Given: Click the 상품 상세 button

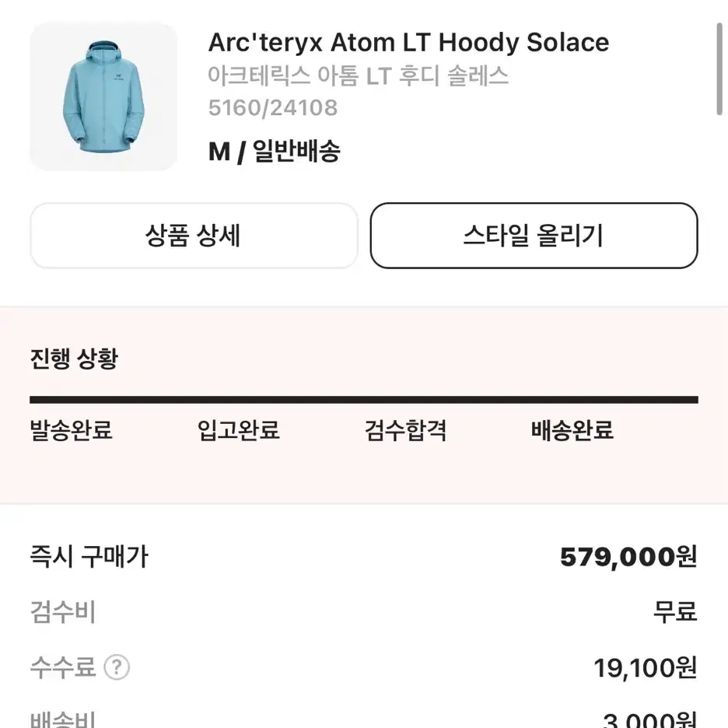Looking at the screenshot, I should (194, 236).
